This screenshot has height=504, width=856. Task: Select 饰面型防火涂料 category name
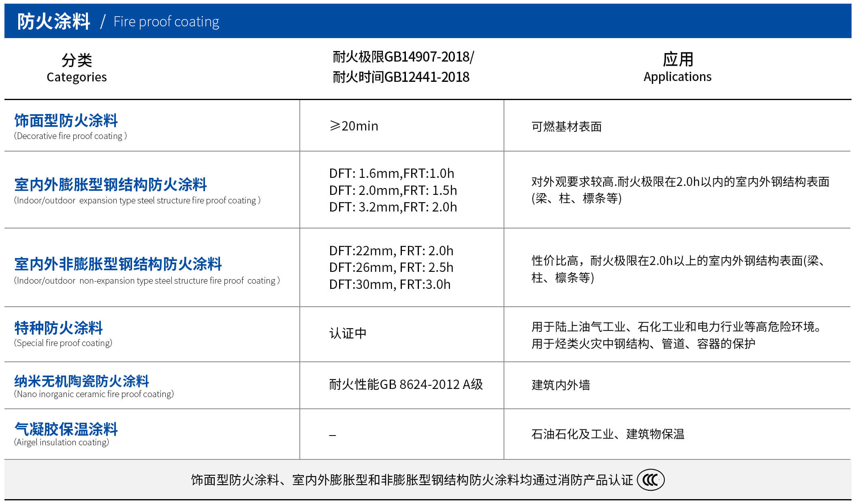coord(66,120)
